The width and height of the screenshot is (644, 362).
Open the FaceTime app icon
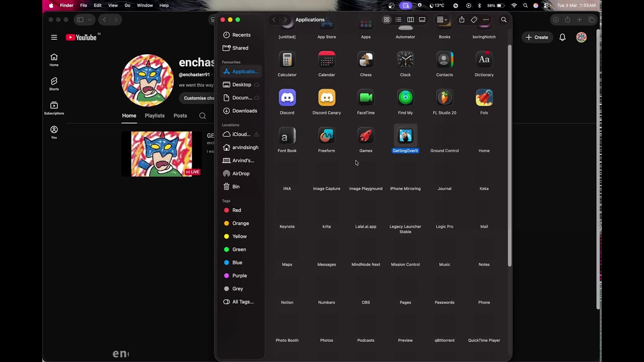[366, 98]
